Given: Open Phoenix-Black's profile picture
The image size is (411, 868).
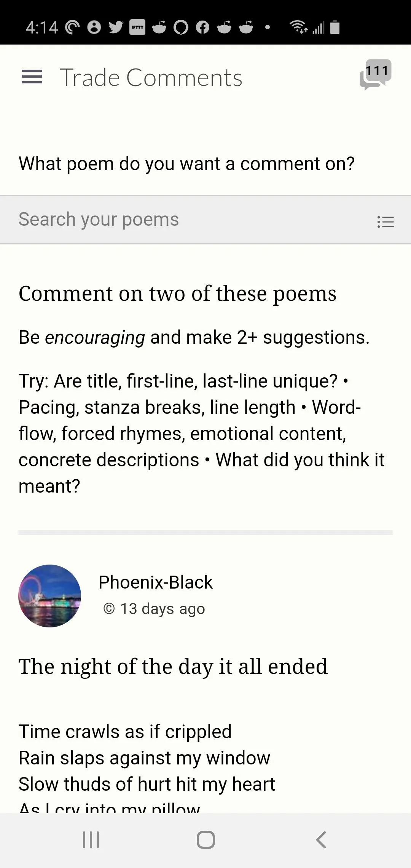Looking at the screenshot, I should [50, 596].
